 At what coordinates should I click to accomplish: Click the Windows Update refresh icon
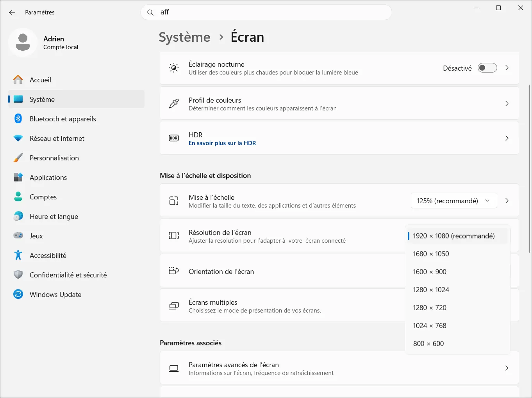[x=18, y=294]
